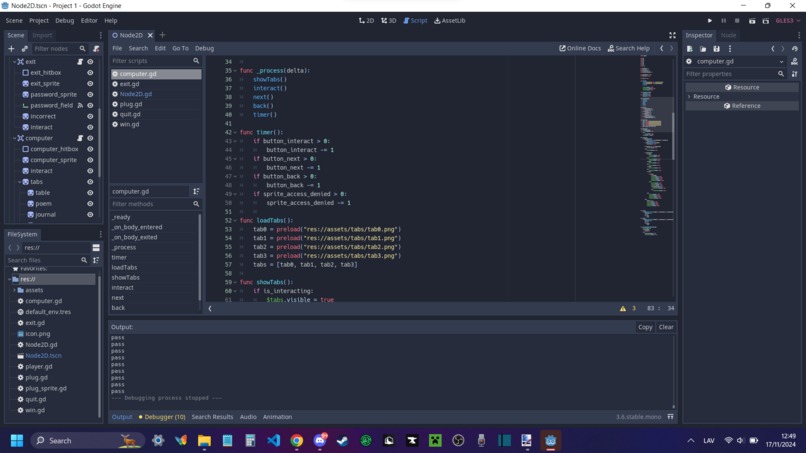Open the Project menu
The width and height of the screenshot is (806, 453).
point(39,21)
